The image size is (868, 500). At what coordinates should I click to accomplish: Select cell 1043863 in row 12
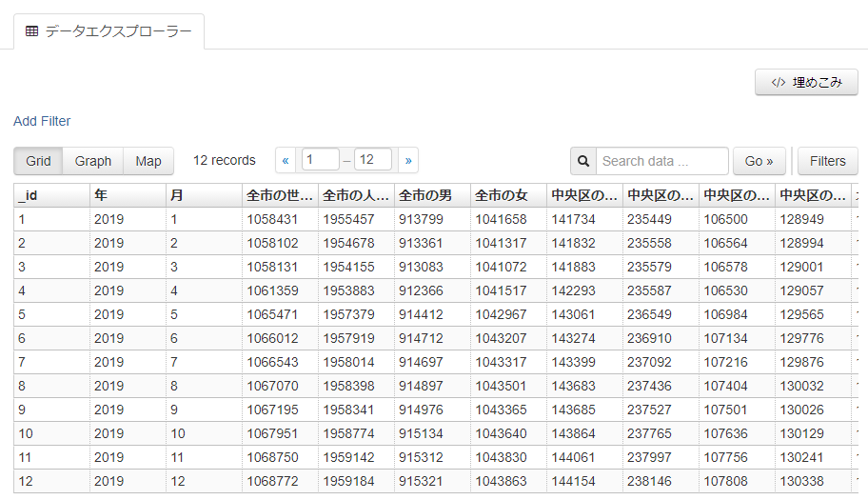[509, 481]
